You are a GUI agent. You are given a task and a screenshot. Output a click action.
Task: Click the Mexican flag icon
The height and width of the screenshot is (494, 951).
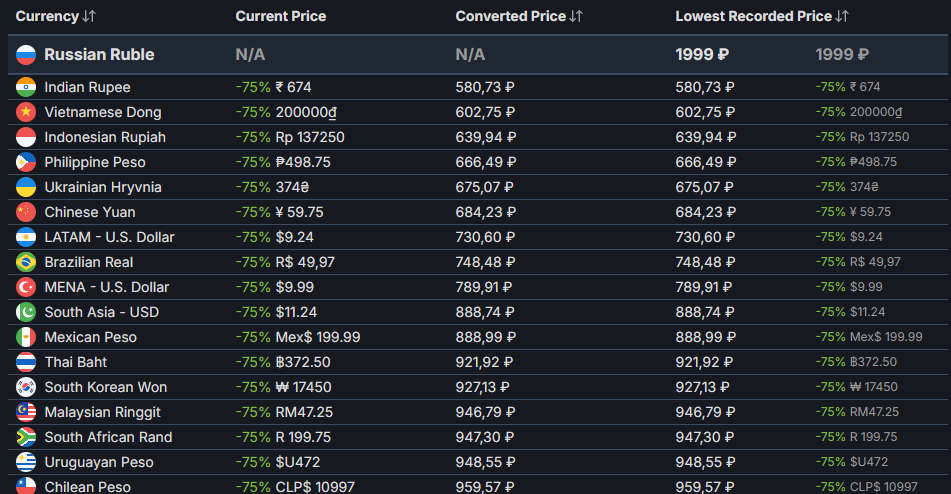coord(26,337)
